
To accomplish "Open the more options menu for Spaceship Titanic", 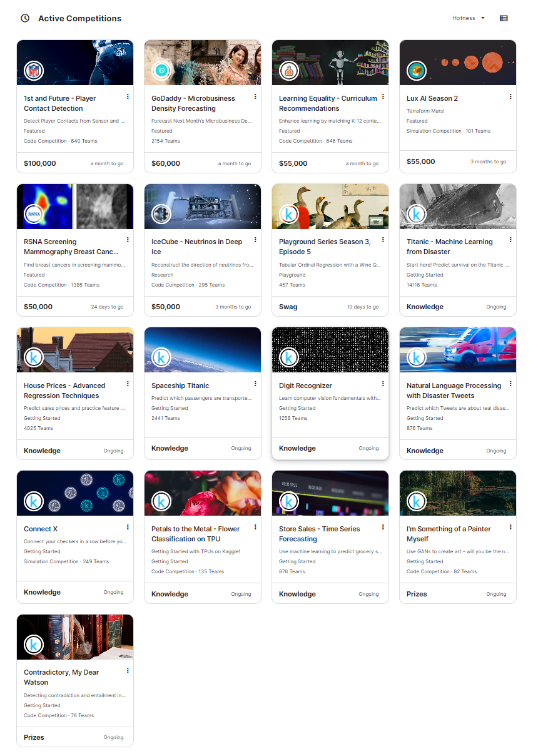I will pos(255,384).
